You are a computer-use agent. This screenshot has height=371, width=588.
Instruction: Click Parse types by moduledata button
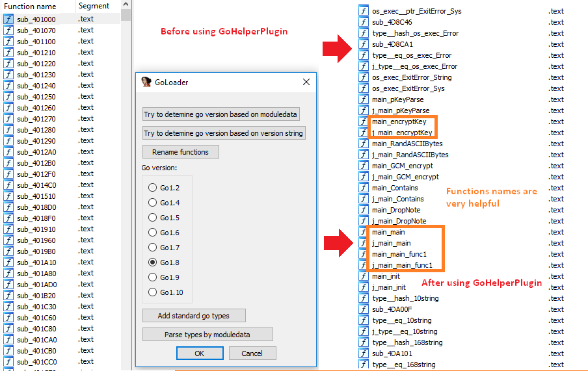tap(207, 334)
